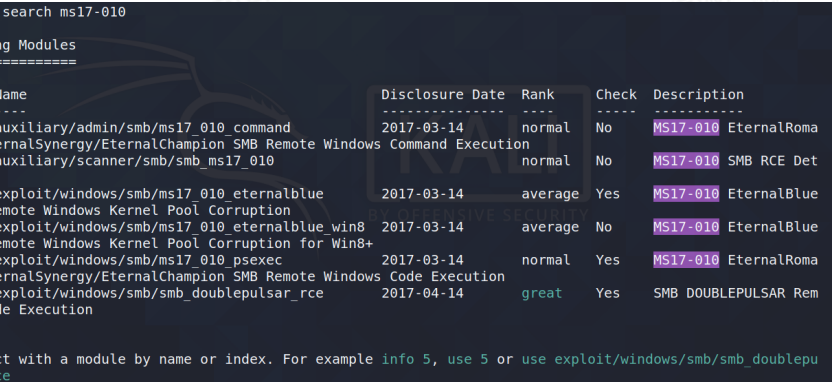Click highlighted MS17-010 in eternalblue_win8 row
This screenshot has width=832, height=382.
pos(686,227)
